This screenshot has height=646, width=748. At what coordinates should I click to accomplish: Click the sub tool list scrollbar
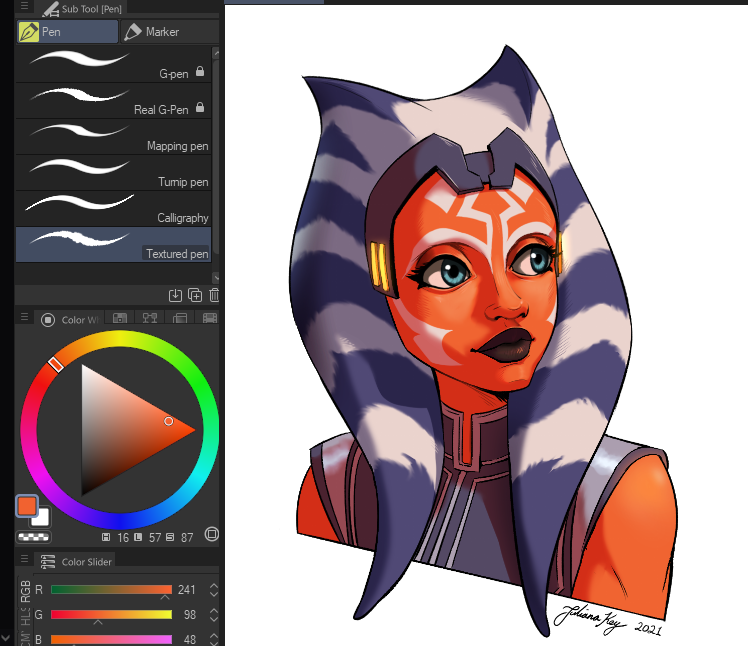tap(216, 157)
